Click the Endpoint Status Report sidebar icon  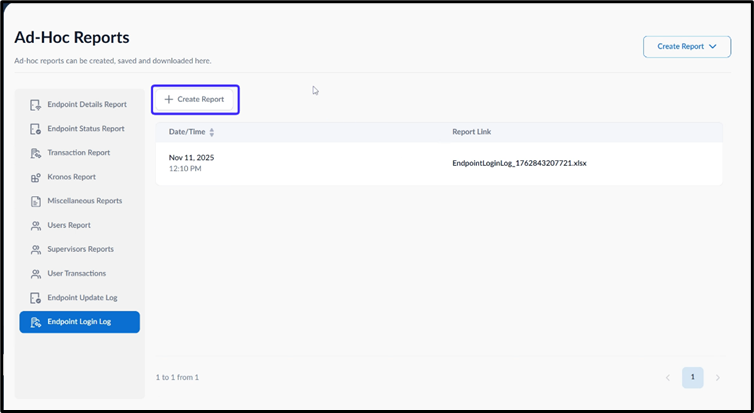[x=36, y=129]
